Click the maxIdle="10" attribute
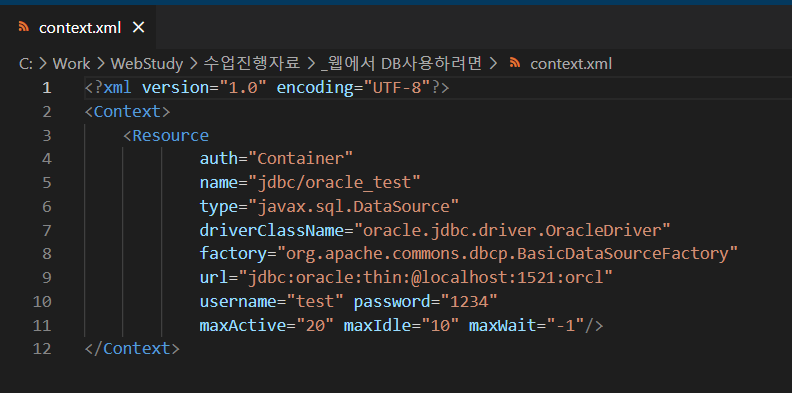Viewport: 792px width, 393px height. 401,325
